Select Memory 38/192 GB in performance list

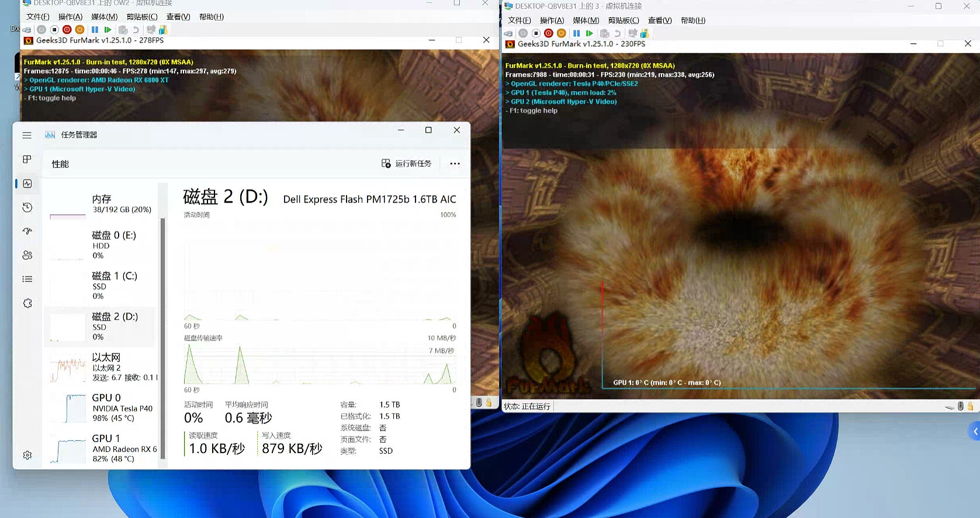tap(101, 205)
